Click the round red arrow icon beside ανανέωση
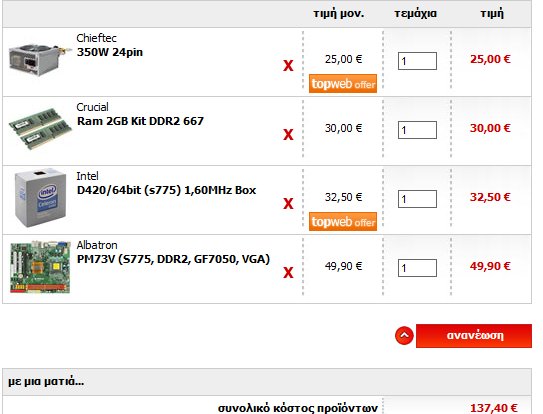Image resolution: width=543 pixels, height=414 pixels. pos(404,335)
